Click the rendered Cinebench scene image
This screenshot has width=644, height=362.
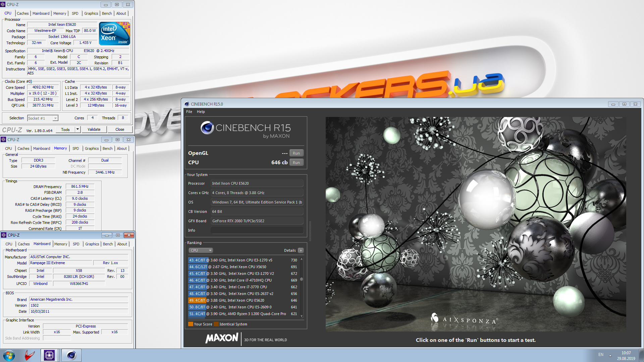pos(476,224)
